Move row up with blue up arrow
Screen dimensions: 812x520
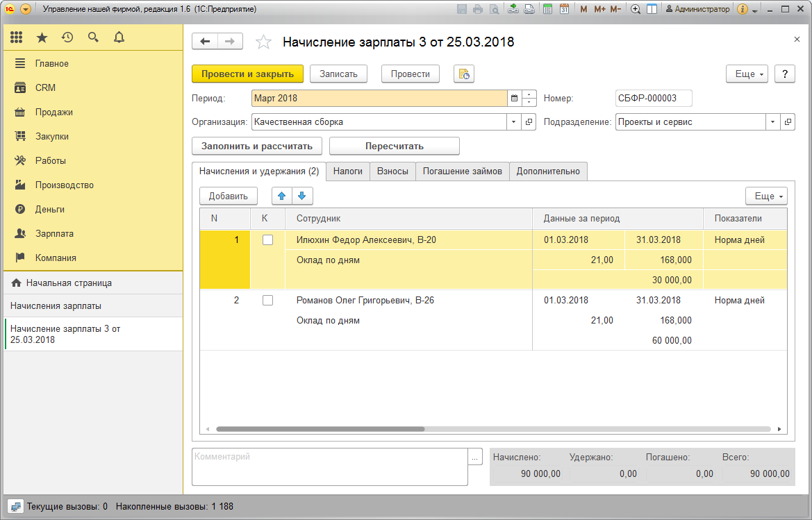(282, 196)
